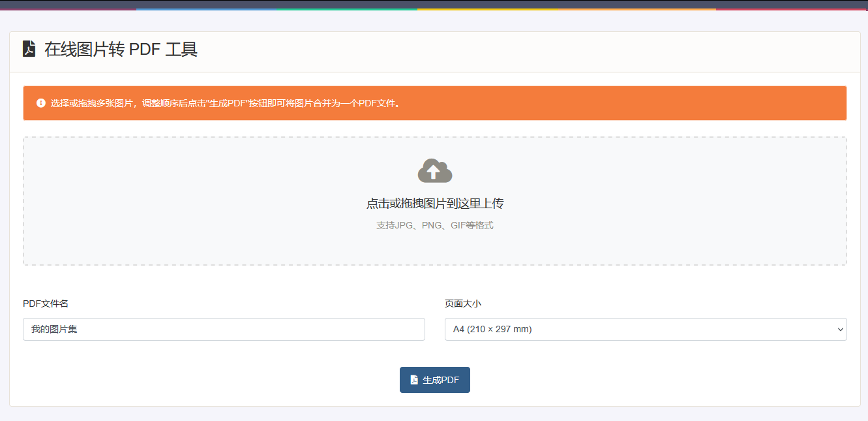
Task: Click the 页面大小 label
Action: 463,304
